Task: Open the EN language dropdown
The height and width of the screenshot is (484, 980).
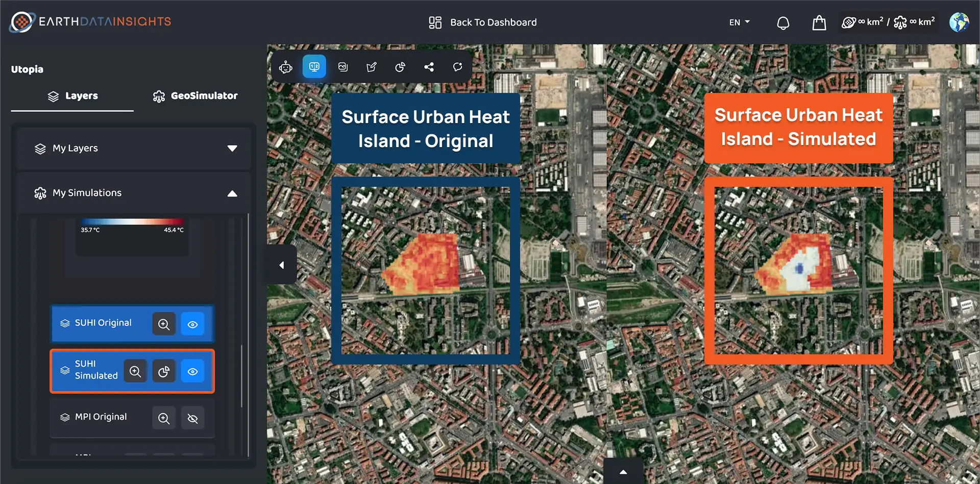Action: point(739,22)
